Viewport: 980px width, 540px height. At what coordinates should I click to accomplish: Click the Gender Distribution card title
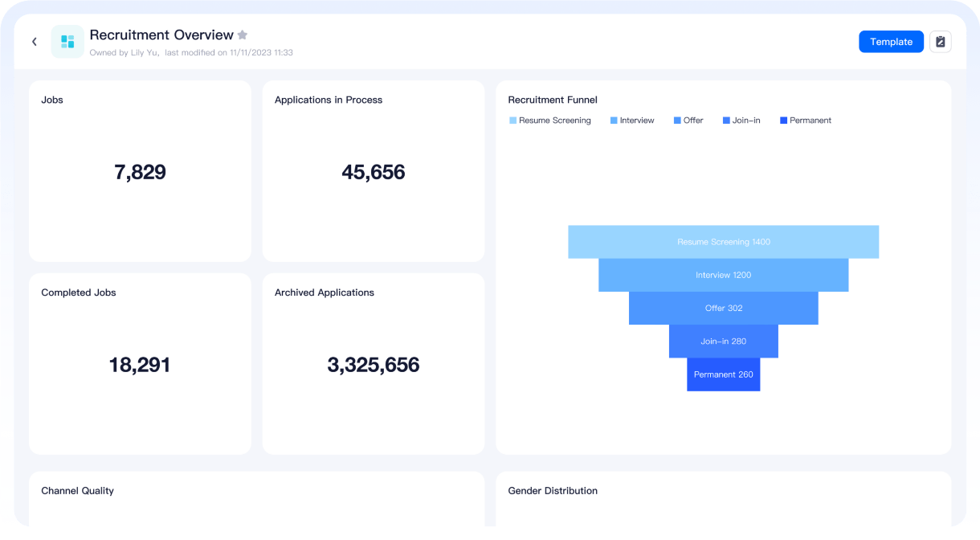click(553, 491)
